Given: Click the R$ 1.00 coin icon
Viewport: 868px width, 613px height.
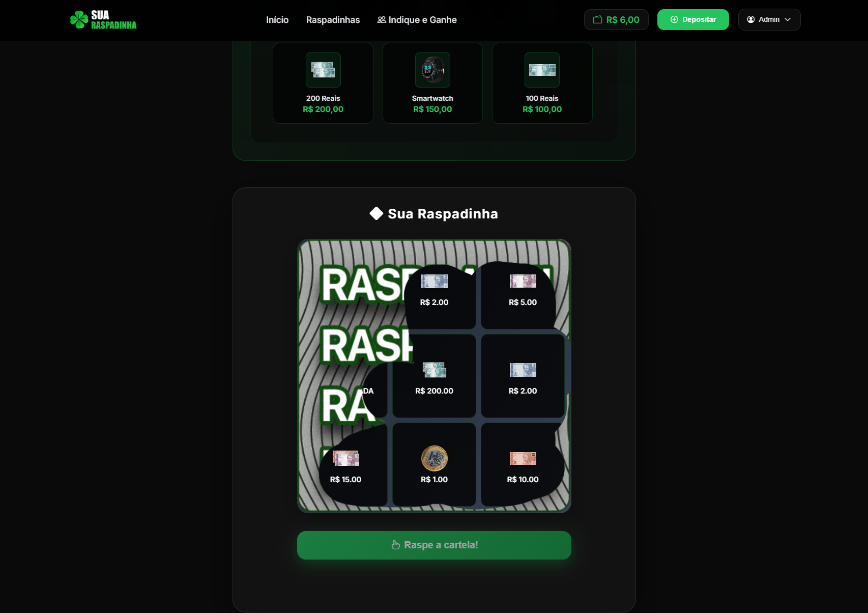Looking at the screenshot, I should (434, 458).
